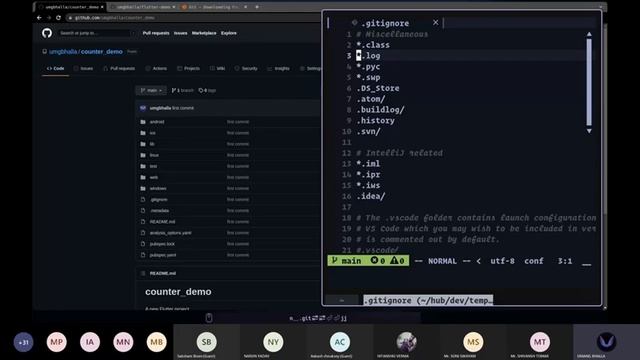Click Issues in the GitHub top nav
640x360 pixels.
coord(180,33)
